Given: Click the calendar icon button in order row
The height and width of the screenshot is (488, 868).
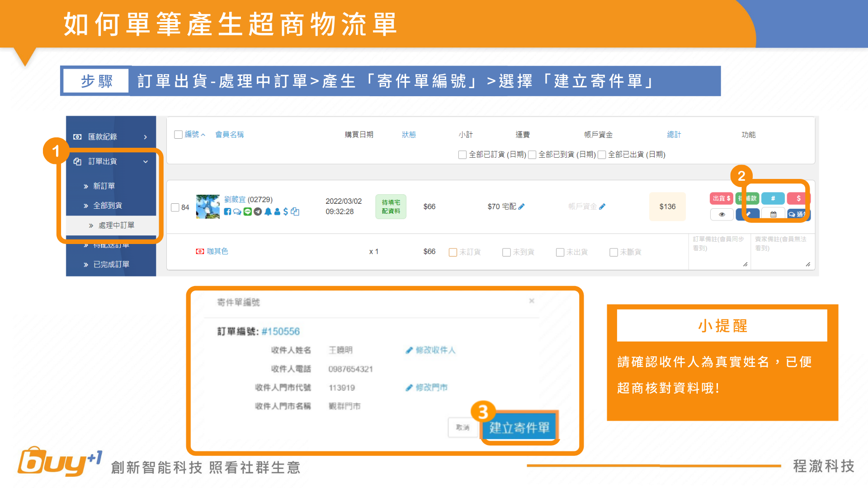Looking at the screenshot, I should pos(773,215).
